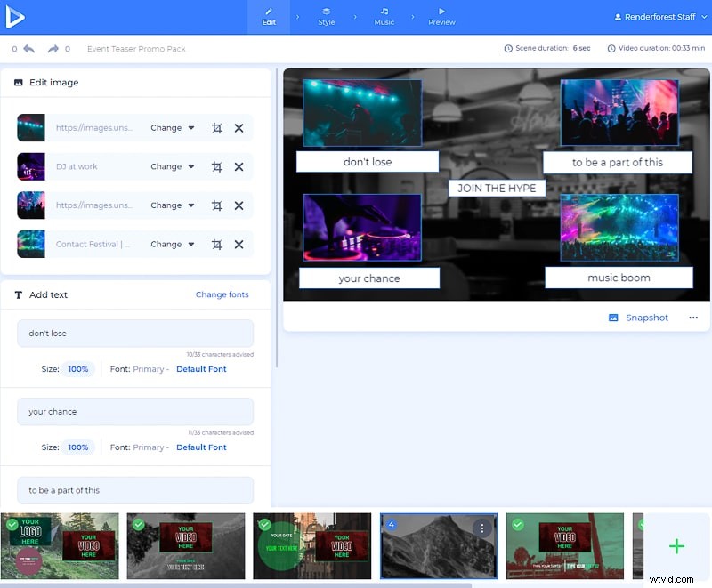
Task: Click the Scene duration clock icon
Action: click(x=506, y=49)
